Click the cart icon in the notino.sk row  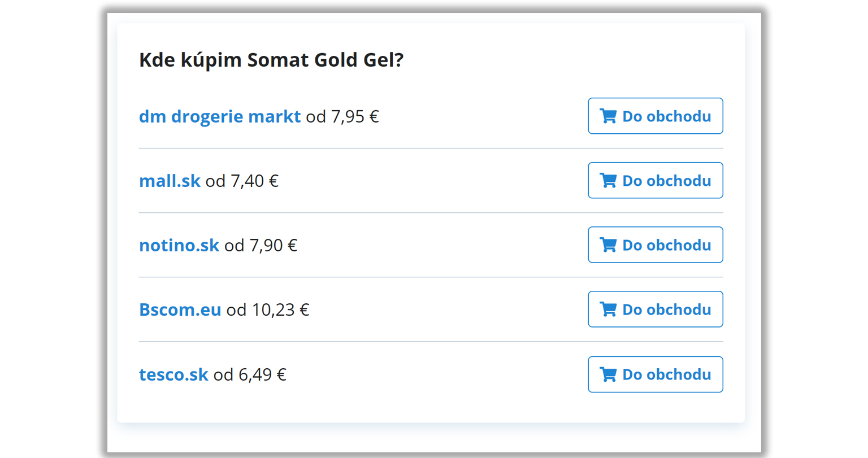point(608,245)
